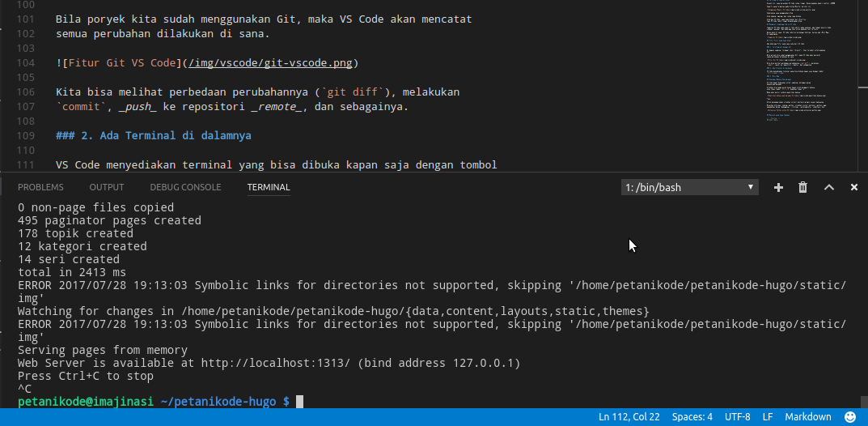868x426 pixels.
Task: Close the terminal panel
Action: point(853,187)
